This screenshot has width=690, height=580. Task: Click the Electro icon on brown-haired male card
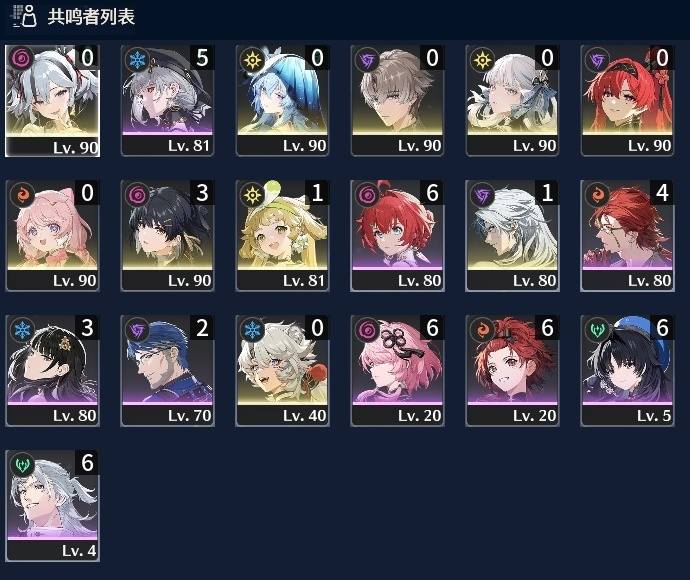coord(367,59)
